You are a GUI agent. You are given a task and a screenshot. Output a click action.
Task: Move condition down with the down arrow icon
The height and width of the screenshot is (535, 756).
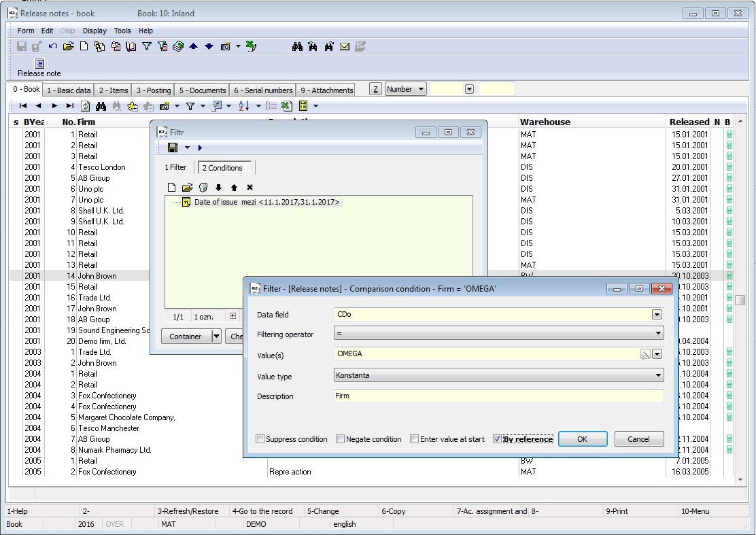point(218,188)
